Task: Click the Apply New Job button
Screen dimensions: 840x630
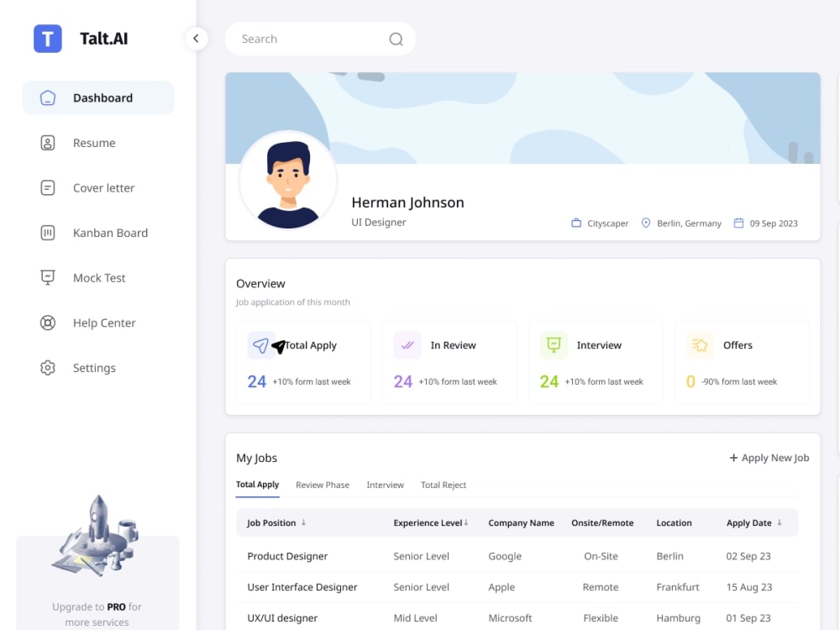Action: [x=769, y=458]
